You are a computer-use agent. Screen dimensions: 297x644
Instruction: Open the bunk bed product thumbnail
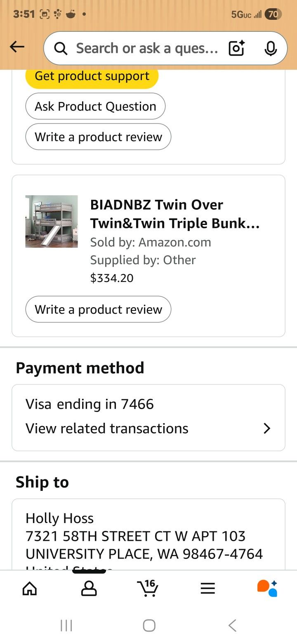(51, 221)
